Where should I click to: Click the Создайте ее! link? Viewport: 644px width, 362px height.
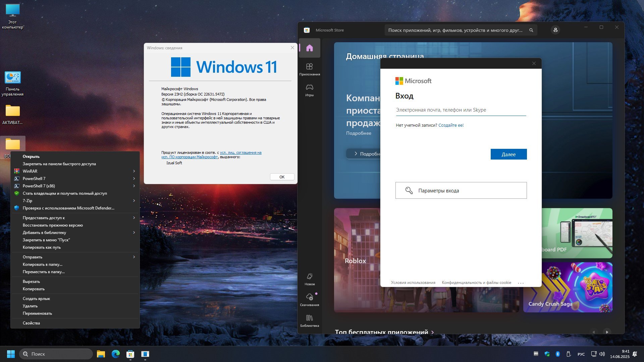pyautogui.click(x=451, y=125)
